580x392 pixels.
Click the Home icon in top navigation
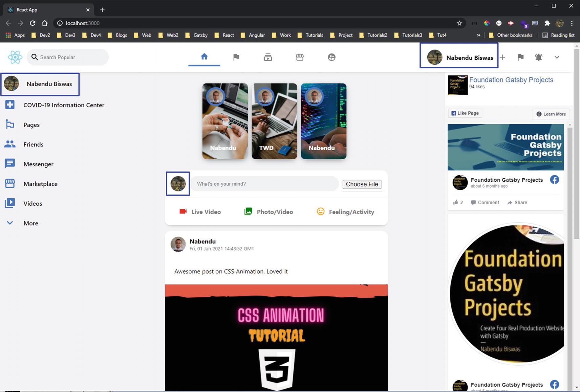pos(204,57)
